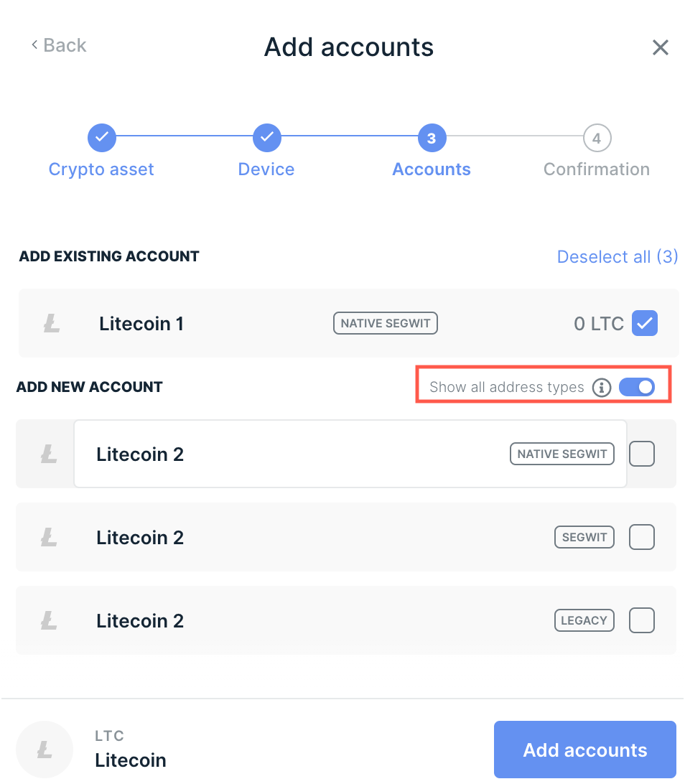Disable the Show all address types switch
This screenshot has width=685, height=784.
[x=636, y=387]
